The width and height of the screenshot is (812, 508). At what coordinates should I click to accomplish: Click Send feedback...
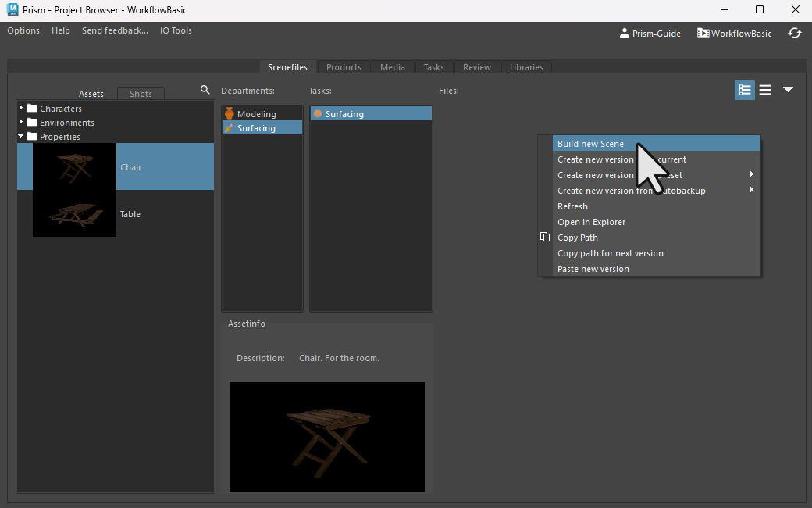114,30
